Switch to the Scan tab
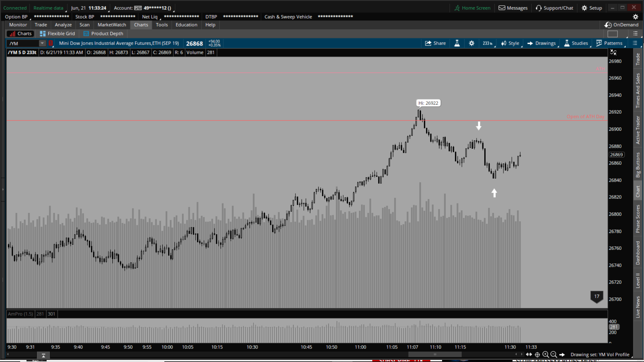This screenshot has width=644, height=362. pos(85,25)
